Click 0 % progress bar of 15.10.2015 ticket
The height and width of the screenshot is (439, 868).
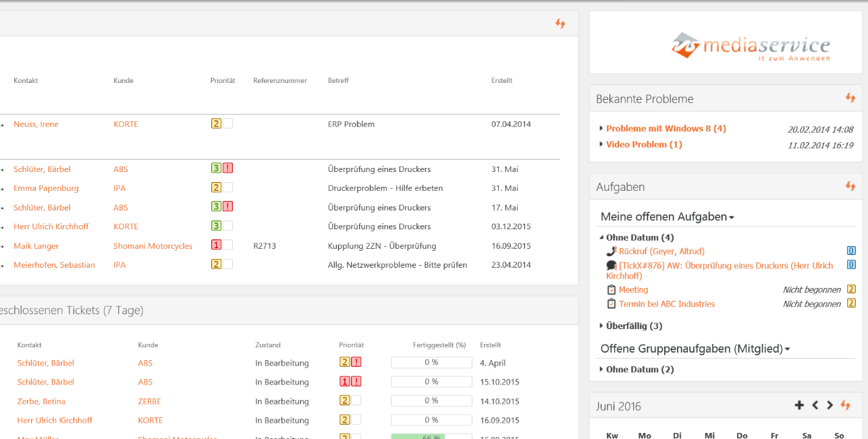(x=431, y=382)
